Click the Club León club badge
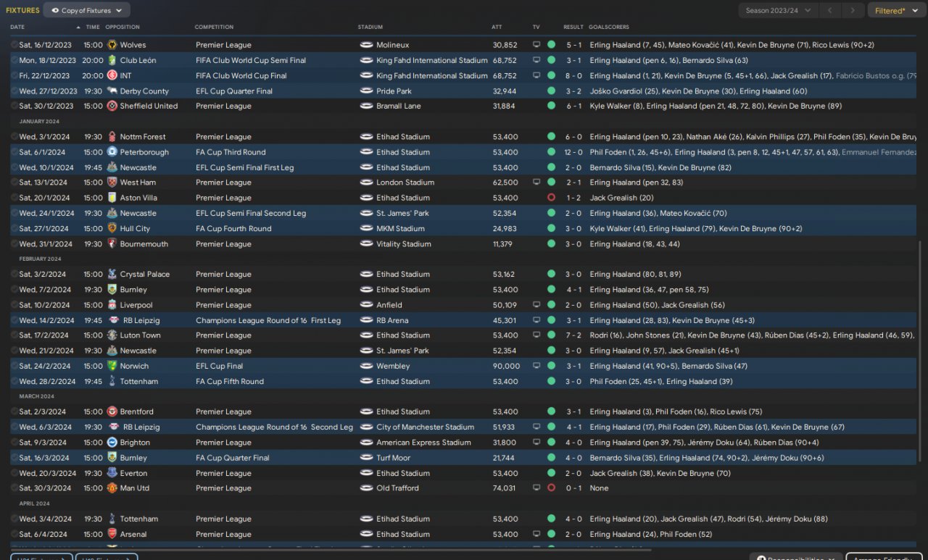The width and height of the screenshot is (928, 560). click(x=112, y=60)
